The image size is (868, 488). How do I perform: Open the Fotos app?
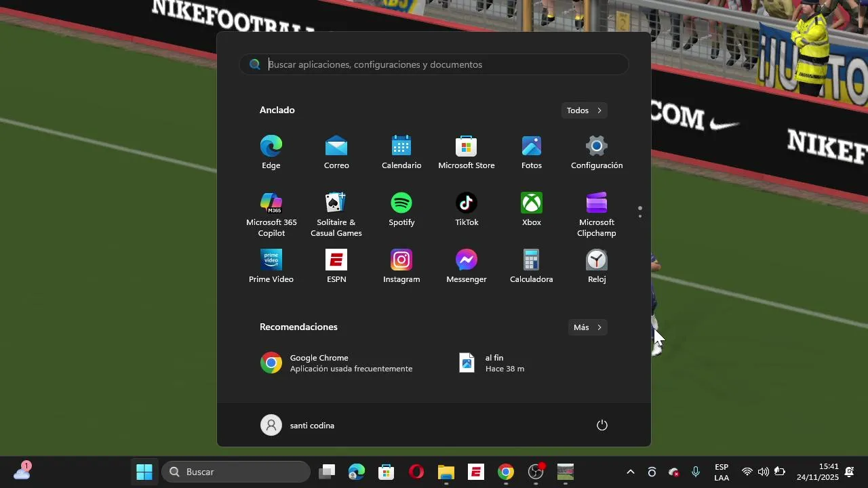(x=532, y=152)
